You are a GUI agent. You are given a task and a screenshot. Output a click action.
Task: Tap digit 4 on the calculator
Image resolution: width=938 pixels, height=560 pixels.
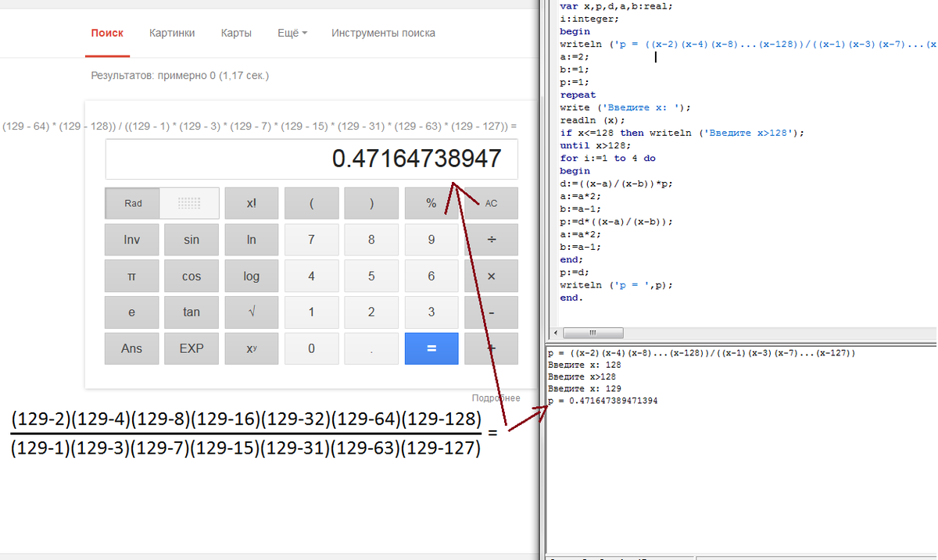(x=311, y=276)
